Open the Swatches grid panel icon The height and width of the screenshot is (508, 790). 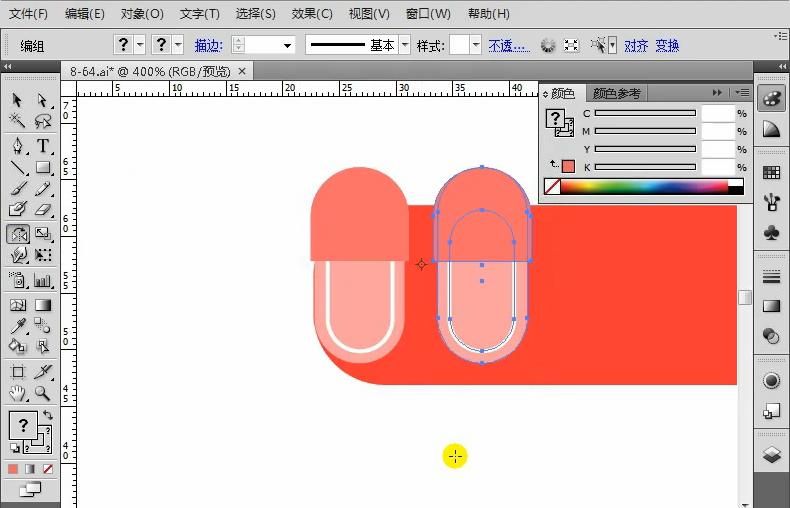771,173
